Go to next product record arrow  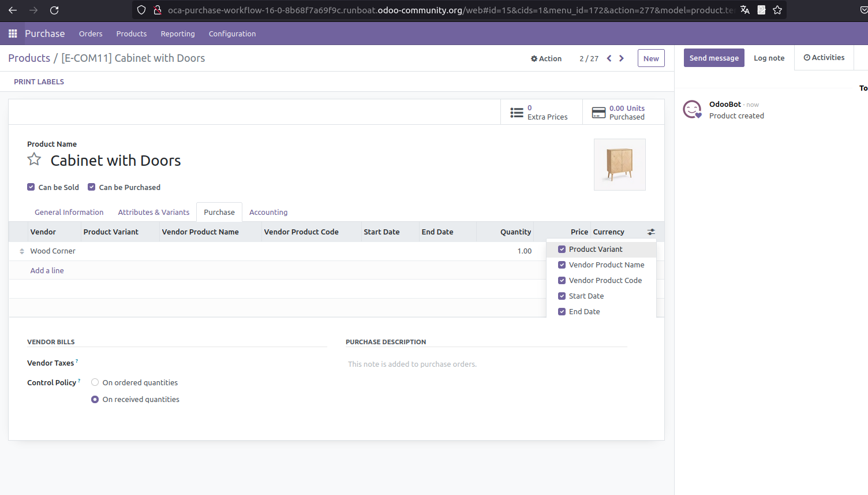pyautogui.click(x=622, y=58)
